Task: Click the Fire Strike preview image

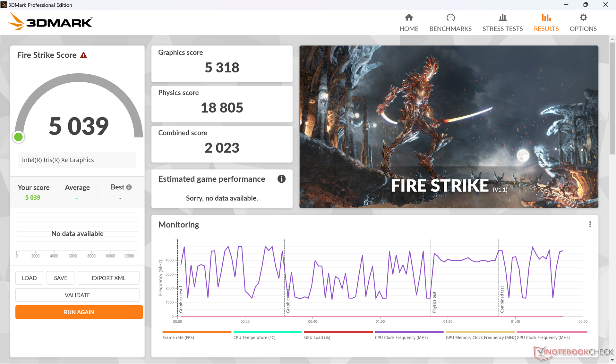Action: coord(449,127)
